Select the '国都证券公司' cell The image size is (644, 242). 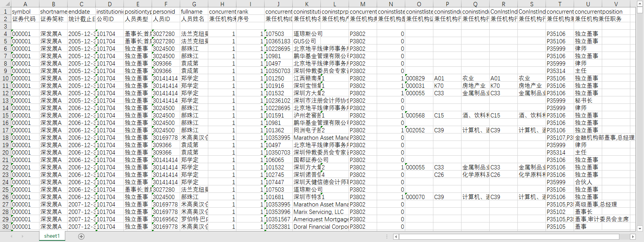307,160
